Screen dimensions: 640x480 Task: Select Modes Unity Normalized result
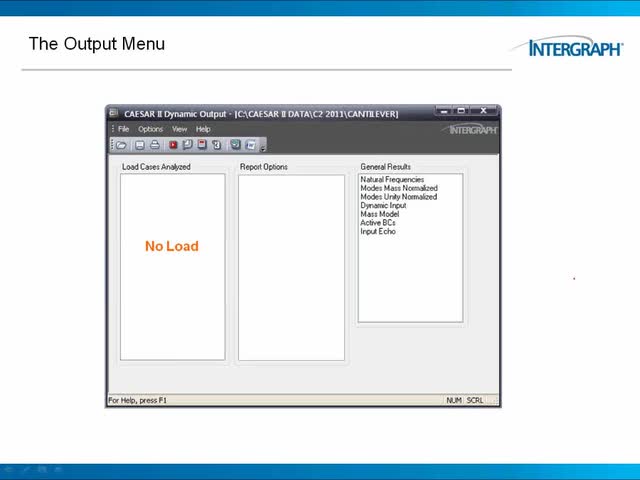(x=399, y=197)
